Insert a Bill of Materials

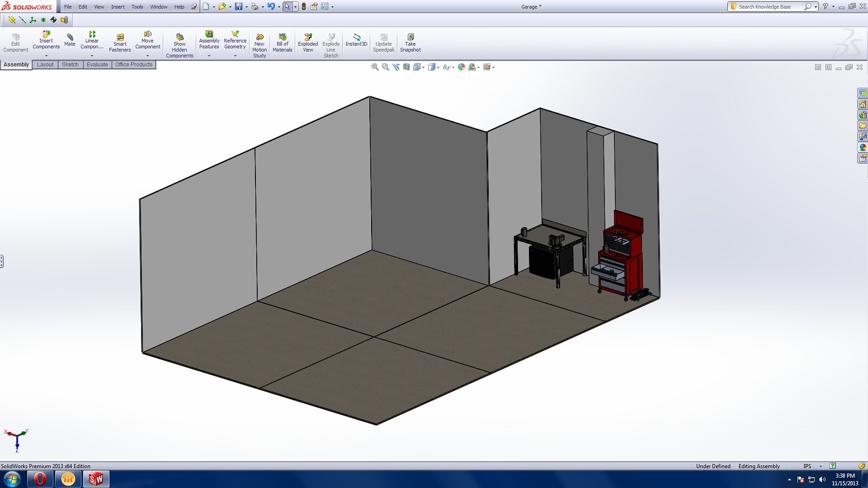coord(282,43)
